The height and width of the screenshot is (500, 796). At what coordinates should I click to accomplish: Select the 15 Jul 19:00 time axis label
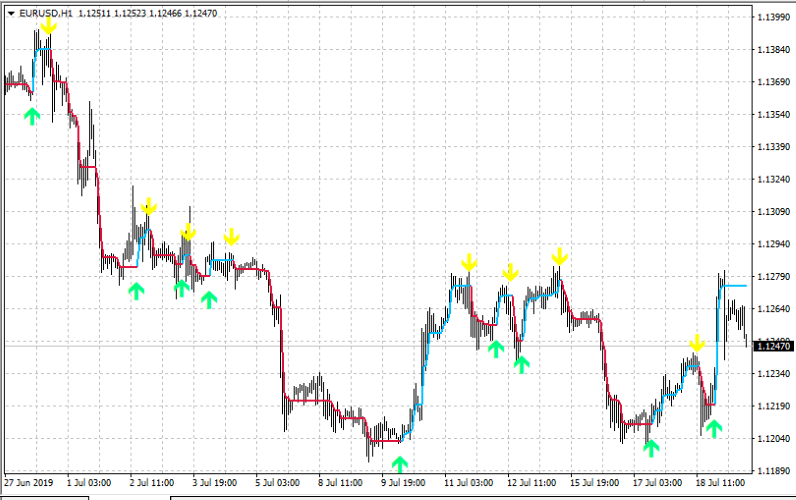[594, 483]
